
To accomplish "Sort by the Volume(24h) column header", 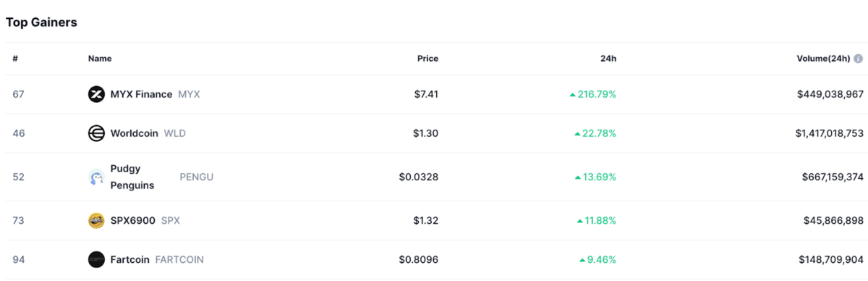I will [x=823, y=59].
